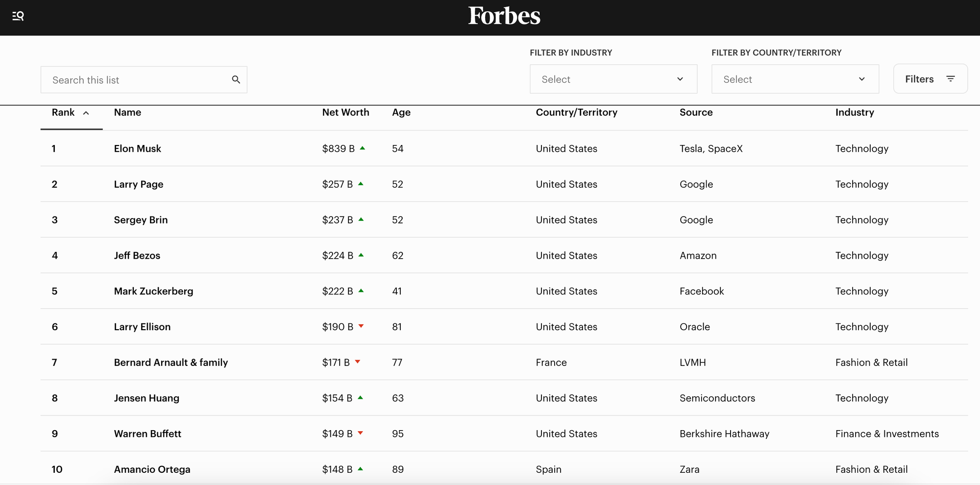Image resolution: width=980 pixels, height=485 pixels.
Task: Open the Filter by Country/Territory dropdown
Action: click(795, 79)
